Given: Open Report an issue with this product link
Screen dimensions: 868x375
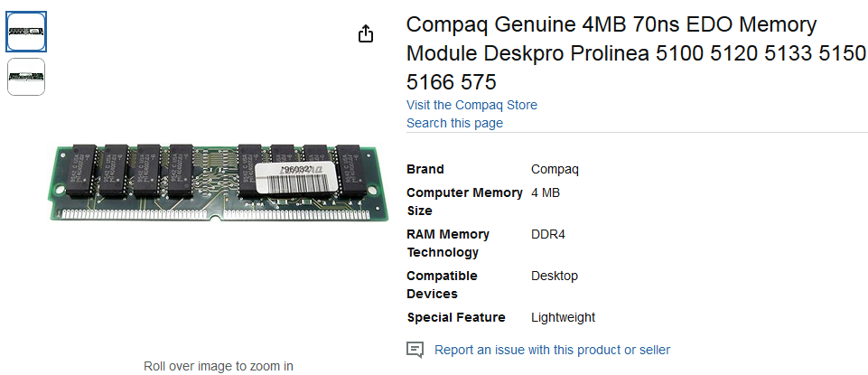Looking at the screenshot, I should pyautogui.click(x=552, y=350).
